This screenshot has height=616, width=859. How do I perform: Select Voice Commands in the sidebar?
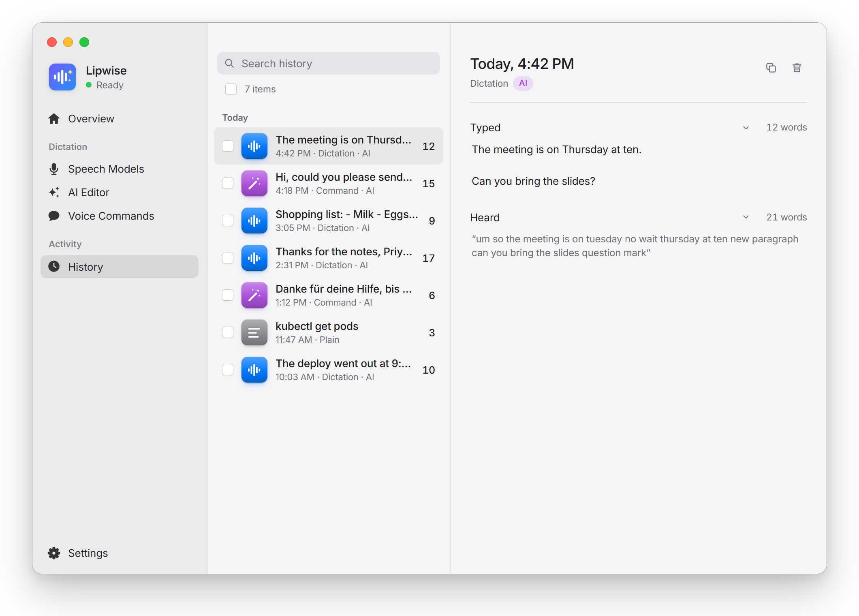pos(120,216)
